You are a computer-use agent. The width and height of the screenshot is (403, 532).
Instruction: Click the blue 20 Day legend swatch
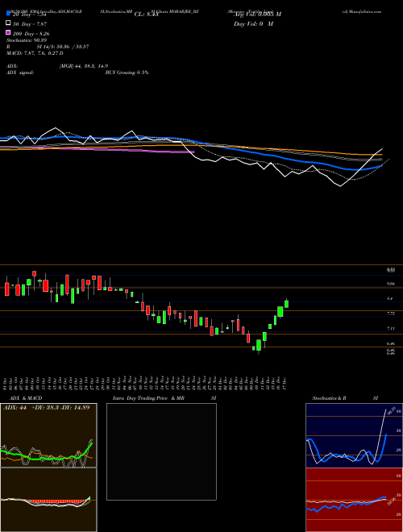tap(9, 13)
